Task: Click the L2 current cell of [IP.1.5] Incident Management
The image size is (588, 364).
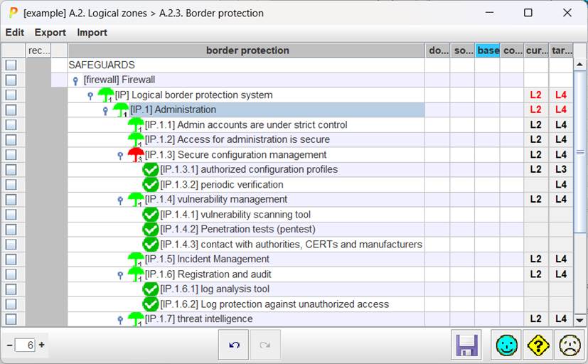Action: click(x=536, y=259)
